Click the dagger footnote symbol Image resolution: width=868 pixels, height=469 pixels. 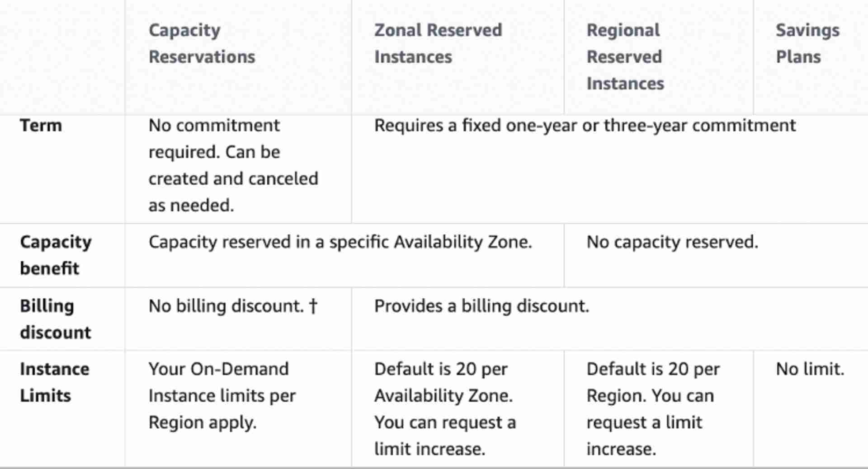[x=313, y=306]
